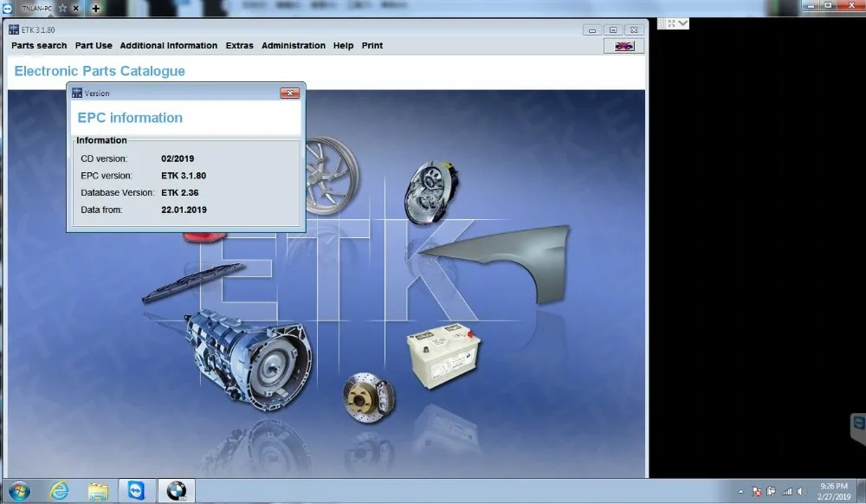866x504 pixels.
Task: Click the grid icon in remote toolbar
Action: [x=662, y=23]
